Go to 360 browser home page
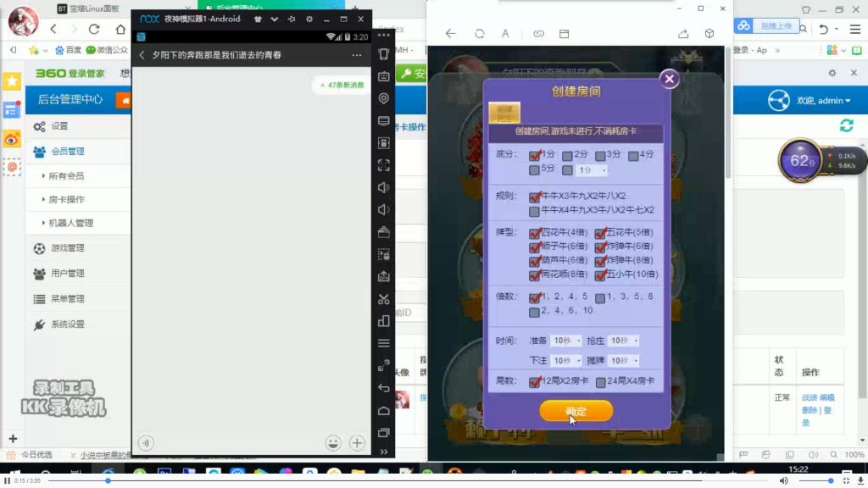Screen dimensions: 868x488 tap(120, 29)
